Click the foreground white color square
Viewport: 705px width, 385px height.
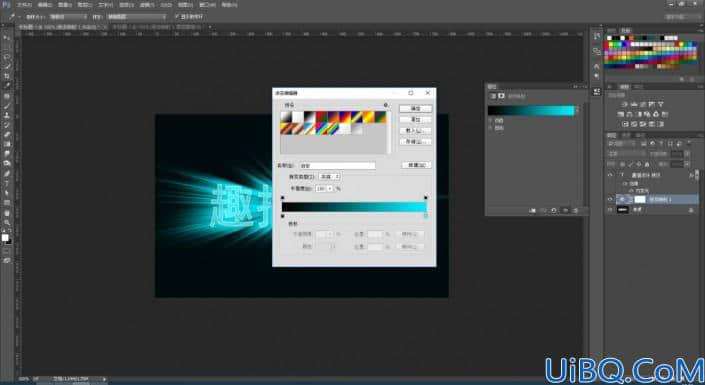[x=5, y=237]
